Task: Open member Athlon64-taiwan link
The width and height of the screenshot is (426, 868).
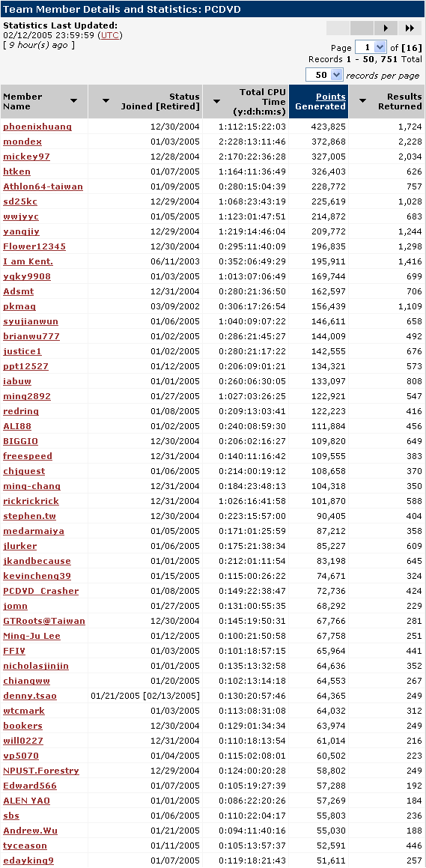Action: click(43, 186)
